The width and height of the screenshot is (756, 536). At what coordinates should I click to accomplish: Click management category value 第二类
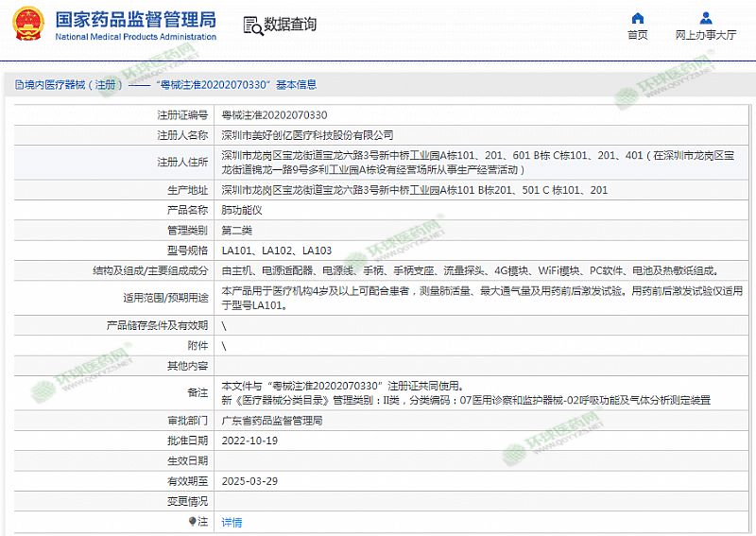pos(236,230)
